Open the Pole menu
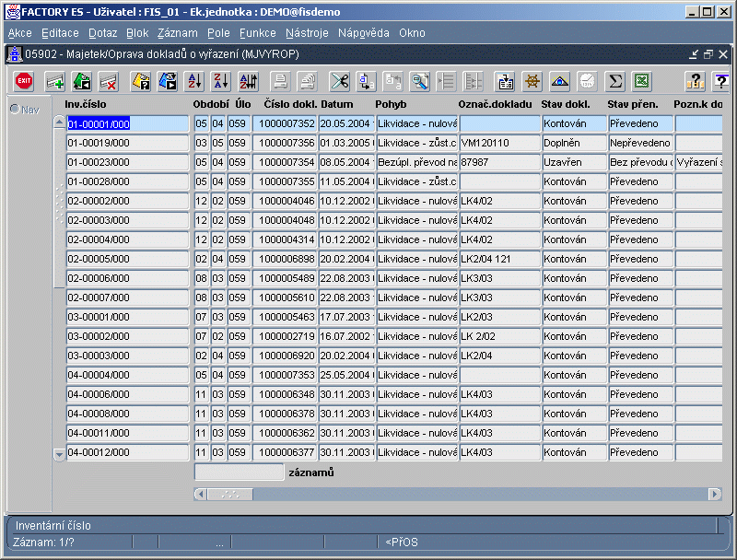 [x=218, y=33]
